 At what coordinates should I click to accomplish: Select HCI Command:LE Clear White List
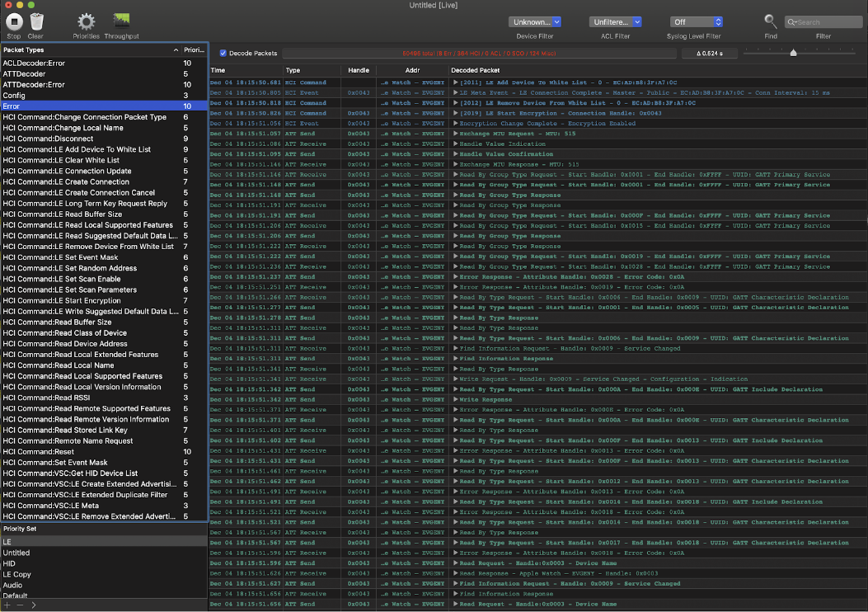click(104, 161)
